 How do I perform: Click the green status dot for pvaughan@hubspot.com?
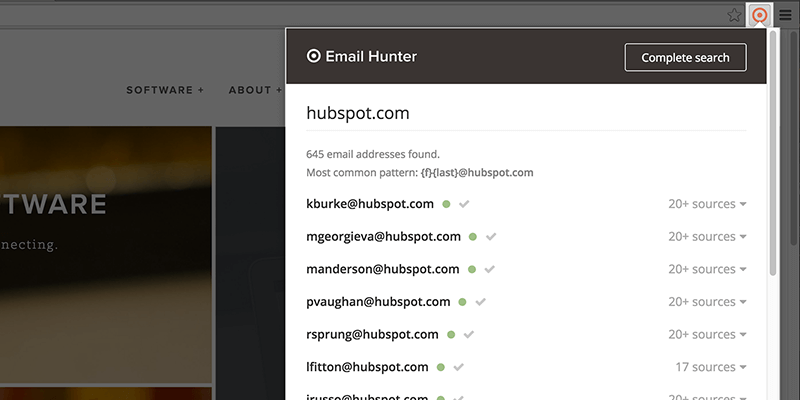[x=462, y=302]
